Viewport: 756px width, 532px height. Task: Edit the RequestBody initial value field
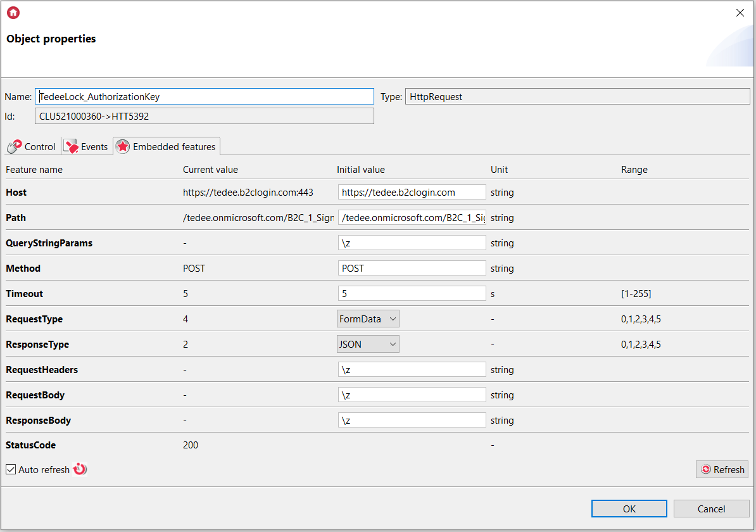pos(412,395)
